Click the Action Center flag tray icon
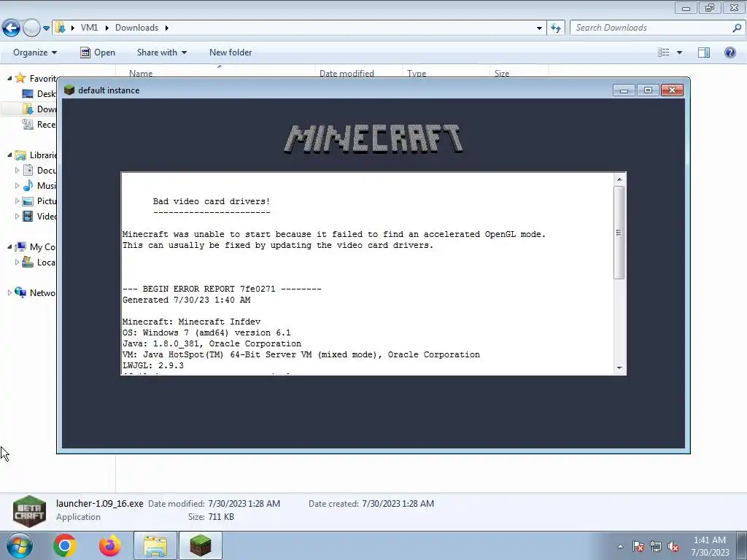Screen dimensions: 747x560 [x=638, y=546]
